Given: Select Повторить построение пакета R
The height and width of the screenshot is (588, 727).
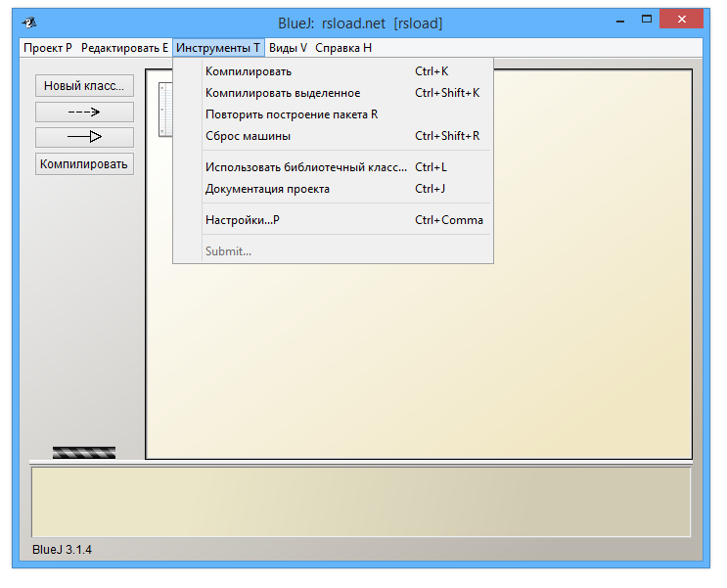Looking at the screenshot, I should [x=333, y=114].
